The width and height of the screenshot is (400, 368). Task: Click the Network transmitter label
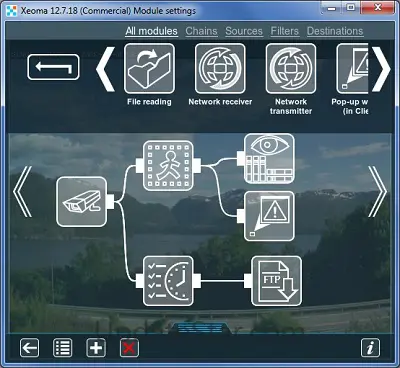(291, 106)
